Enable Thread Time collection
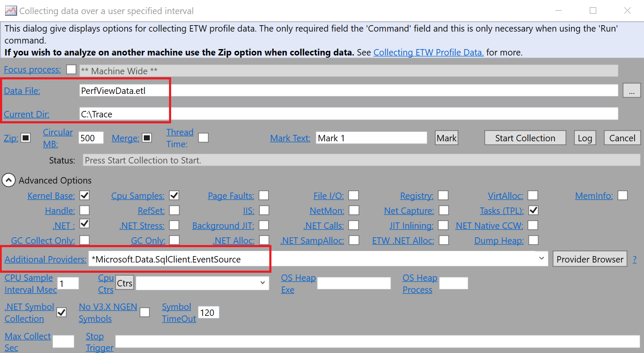 203,137
